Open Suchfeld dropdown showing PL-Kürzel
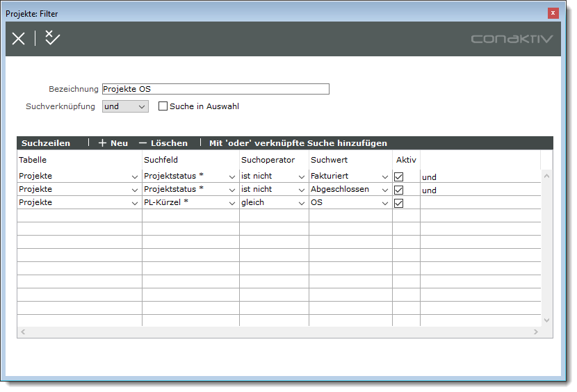The height and width of the screenshot is (392, 577). [x=231, y=204]
